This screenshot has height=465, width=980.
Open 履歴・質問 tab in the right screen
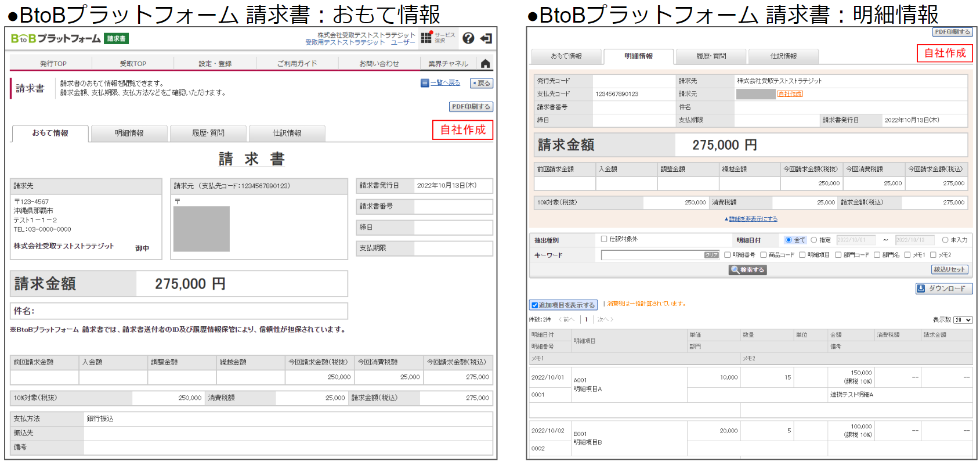711,56
